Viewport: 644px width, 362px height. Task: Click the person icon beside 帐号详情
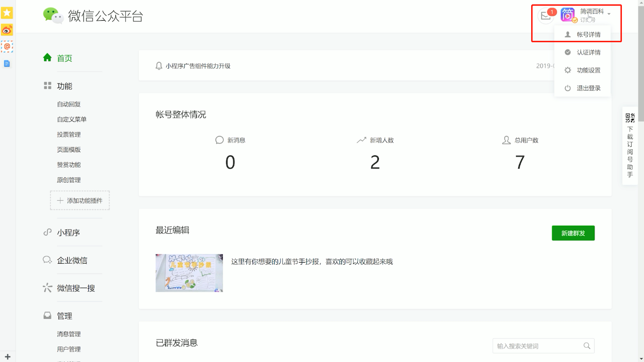568,35
